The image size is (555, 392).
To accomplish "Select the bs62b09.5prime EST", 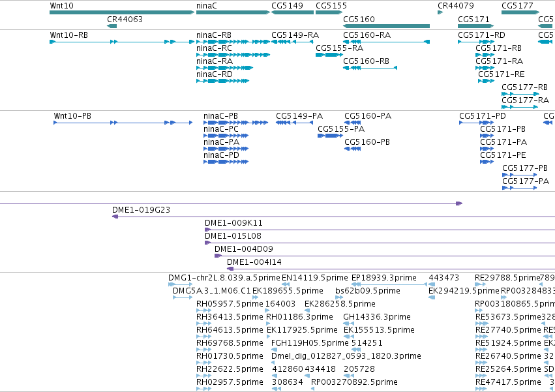I will [x=339, y=297].
